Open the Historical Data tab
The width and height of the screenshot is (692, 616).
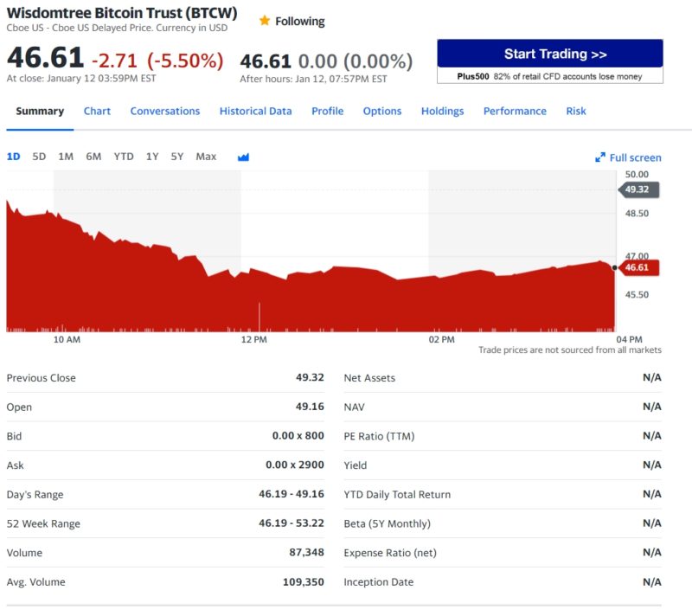[x=255, y=111]
